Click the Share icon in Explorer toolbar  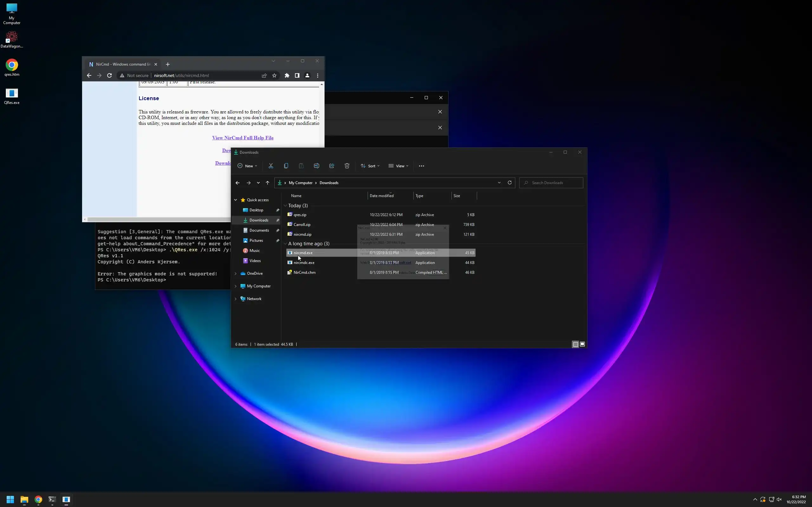pos(331,166)
